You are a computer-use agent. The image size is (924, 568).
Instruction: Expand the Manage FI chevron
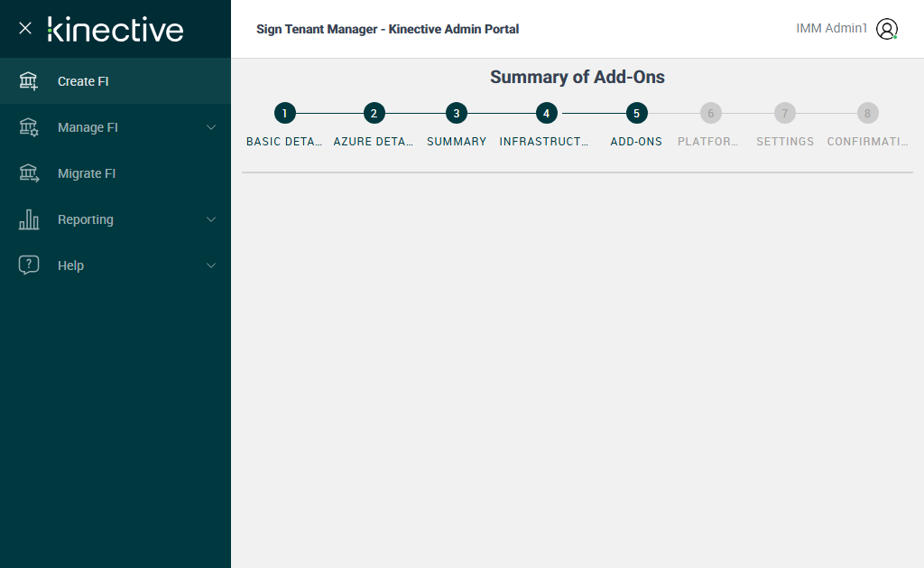(211, 127)
